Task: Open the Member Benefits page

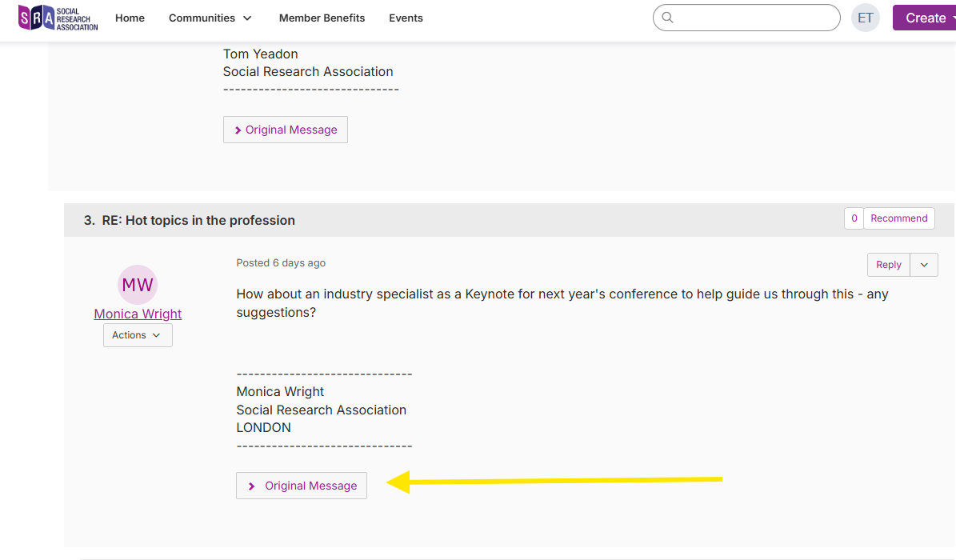Action: 322,18
